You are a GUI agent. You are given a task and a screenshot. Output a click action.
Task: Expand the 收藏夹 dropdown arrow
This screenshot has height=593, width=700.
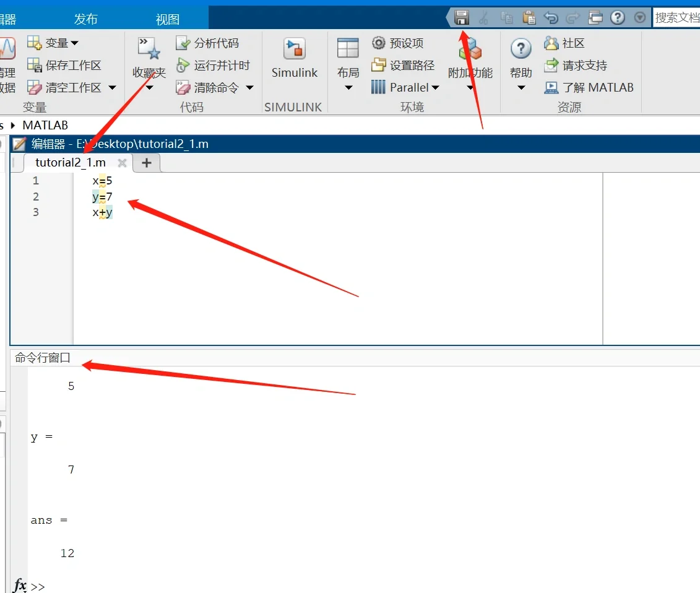pyautogui.click(x=149, y=87)
